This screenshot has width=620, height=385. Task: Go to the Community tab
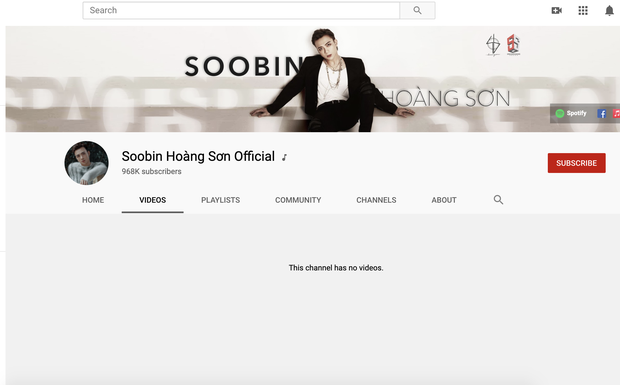(298, 200)
